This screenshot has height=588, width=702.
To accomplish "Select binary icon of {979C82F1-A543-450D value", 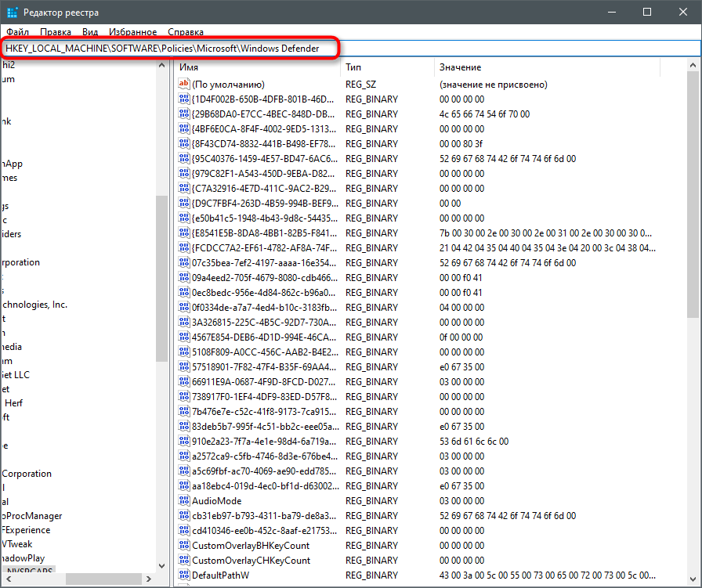I will (183, 173).
